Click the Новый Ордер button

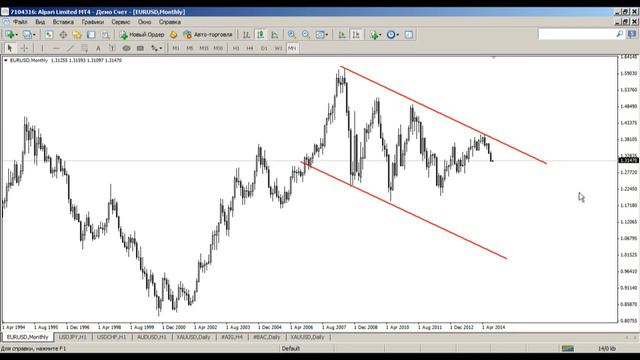point(142,35)
